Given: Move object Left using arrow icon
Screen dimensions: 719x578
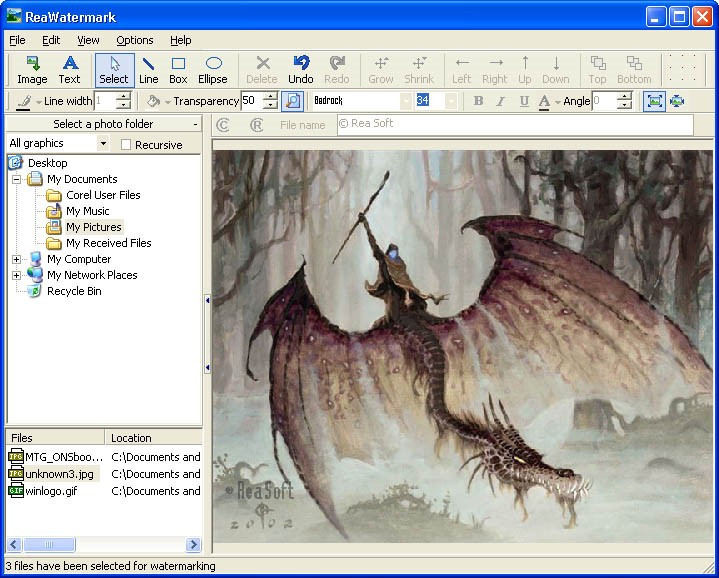Looking at the screenshot, I should click(x=462, y=70).
